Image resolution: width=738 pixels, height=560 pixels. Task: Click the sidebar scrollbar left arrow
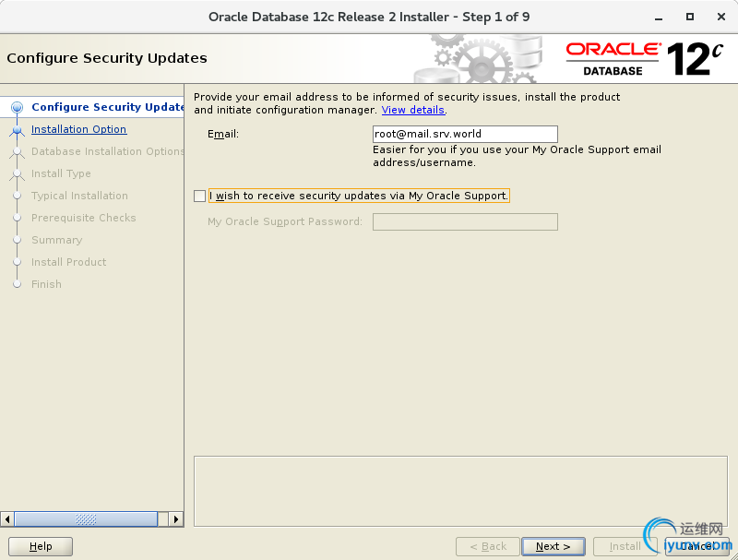click(x=7, y=519)
